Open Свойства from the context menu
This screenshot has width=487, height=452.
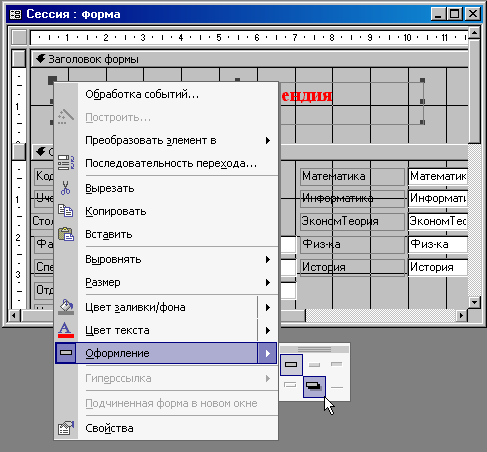pyautogui.click(x=166, y=428)
